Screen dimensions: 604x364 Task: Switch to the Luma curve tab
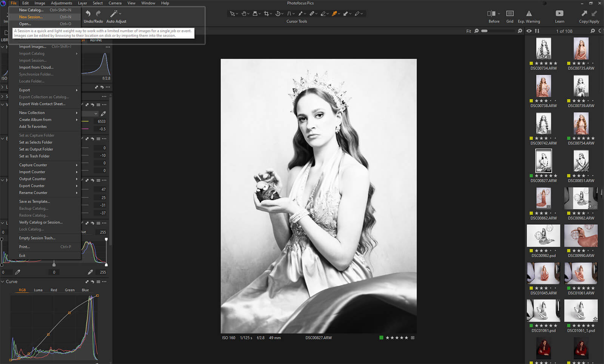point(38,290)
